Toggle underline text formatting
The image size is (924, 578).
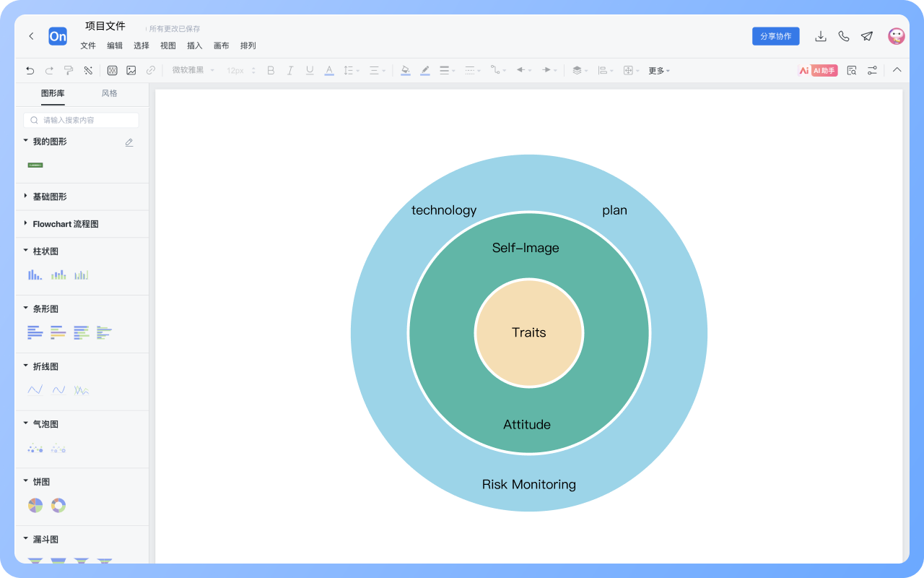point(310,70)
